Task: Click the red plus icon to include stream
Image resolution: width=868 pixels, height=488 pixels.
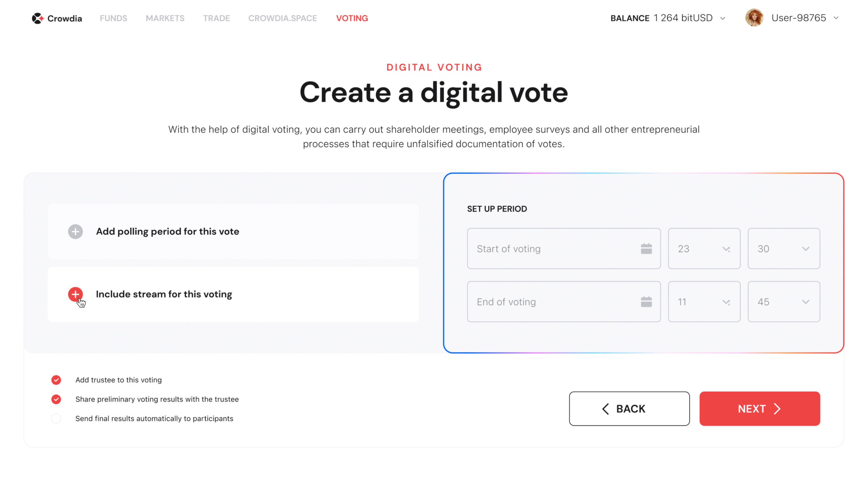Action: pyautogui.click(x=75, y=294)
